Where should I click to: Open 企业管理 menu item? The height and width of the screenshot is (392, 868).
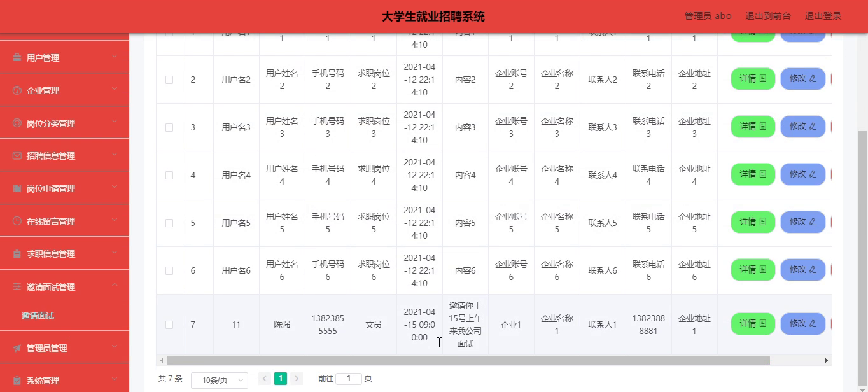click(x=64, y=90)
